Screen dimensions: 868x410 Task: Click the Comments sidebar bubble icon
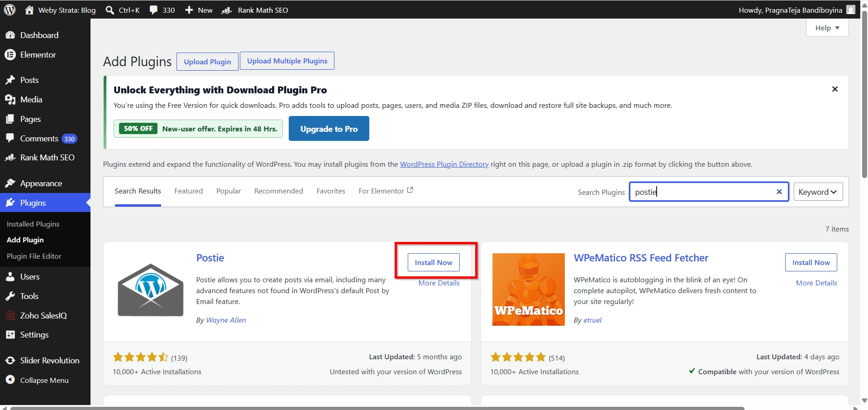tap(10, 138)
